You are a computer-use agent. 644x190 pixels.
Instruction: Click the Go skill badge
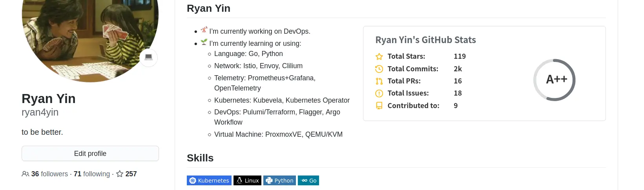[x=308, y=181]
